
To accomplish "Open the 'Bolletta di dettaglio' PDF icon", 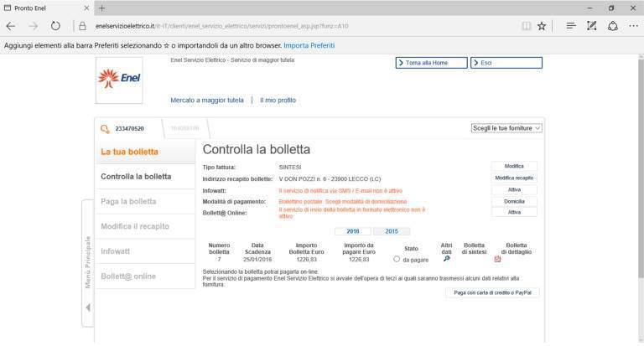I will tap(520, 259).
